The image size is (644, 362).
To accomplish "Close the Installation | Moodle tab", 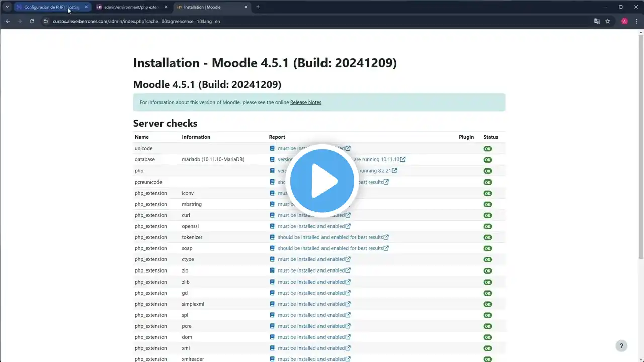I will 246,7.
